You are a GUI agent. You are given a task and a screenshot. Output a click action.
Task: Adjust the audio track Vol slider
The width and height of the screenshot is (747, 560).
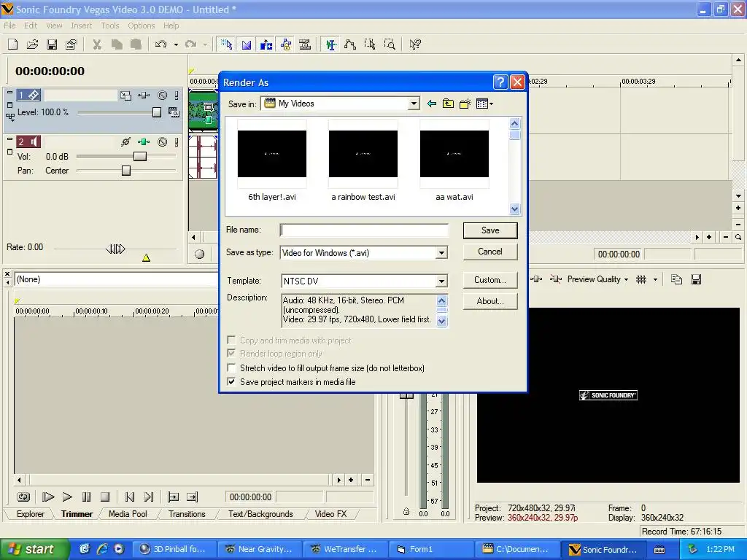click(x=139, y=156)
